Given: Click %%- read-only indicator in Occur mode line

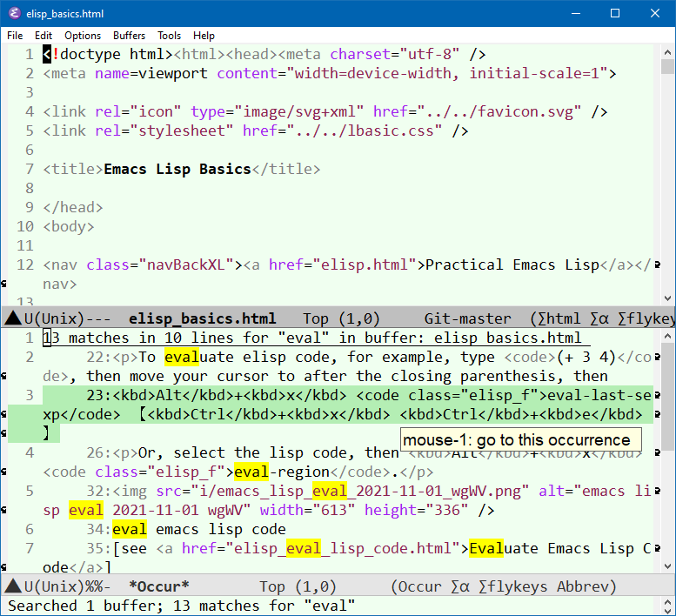Looking at the screenshot, I should (x=97, y=586).
